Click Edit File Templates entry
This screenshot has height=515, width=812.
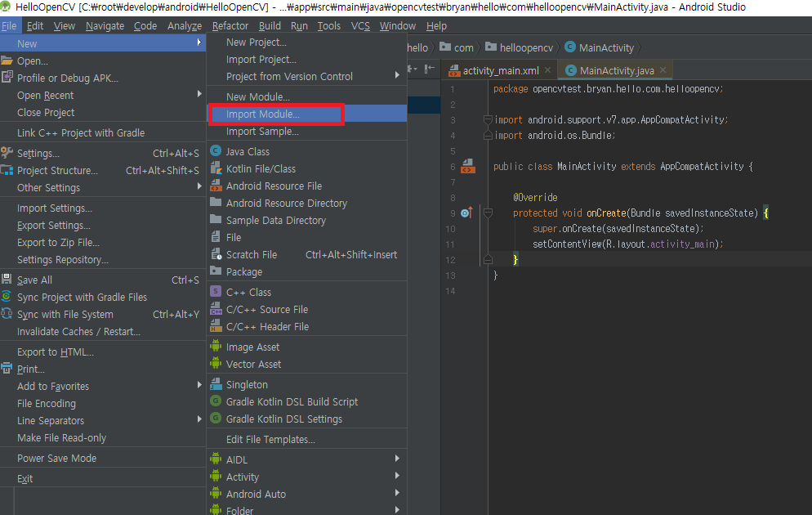[x=306, y=439]
